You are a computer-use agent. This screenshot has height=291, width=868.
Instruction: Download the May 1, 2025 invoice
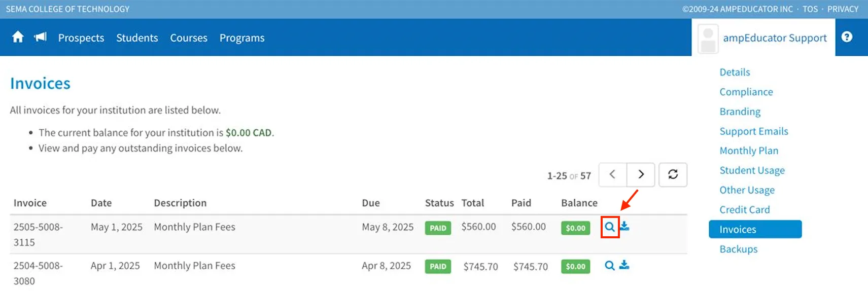click(624, 226)
